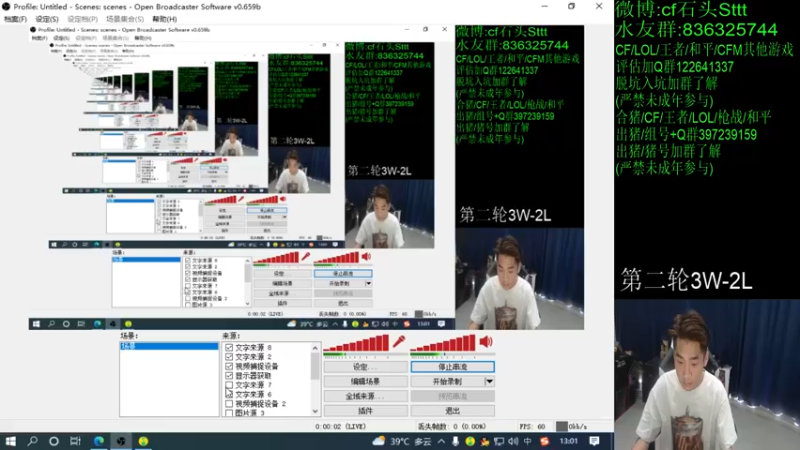
Task: Click Sogou input red S icon
Action: pos(544,441)
